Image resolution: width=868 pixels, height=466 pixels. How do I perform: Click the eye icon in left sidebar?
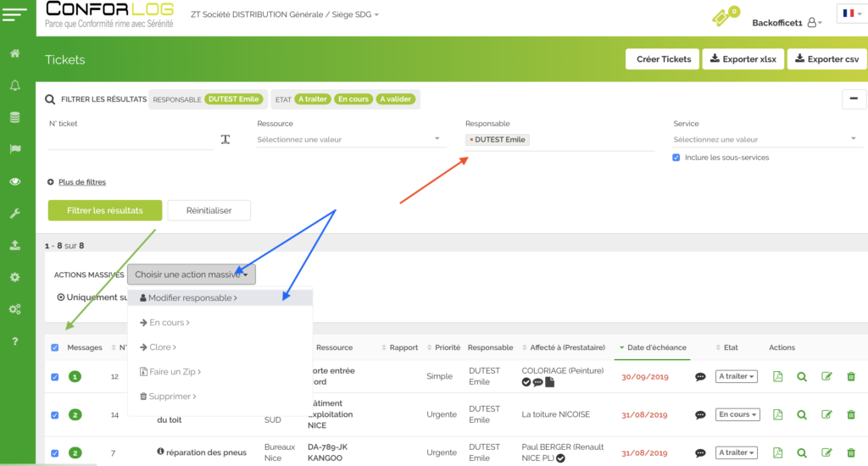15,181
